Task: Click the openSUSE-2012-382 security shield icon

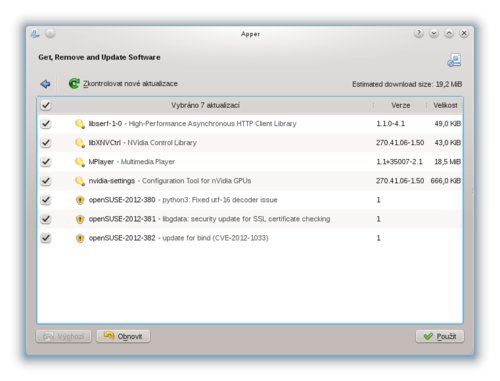Action: [80, 238]
